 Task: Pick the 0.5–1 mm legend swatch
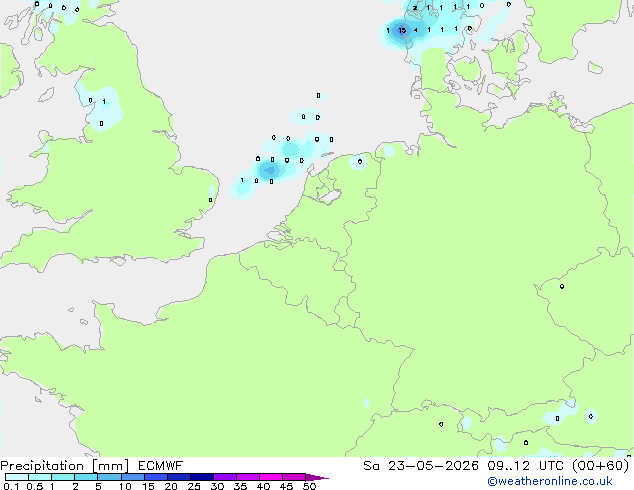click(40, 477)
